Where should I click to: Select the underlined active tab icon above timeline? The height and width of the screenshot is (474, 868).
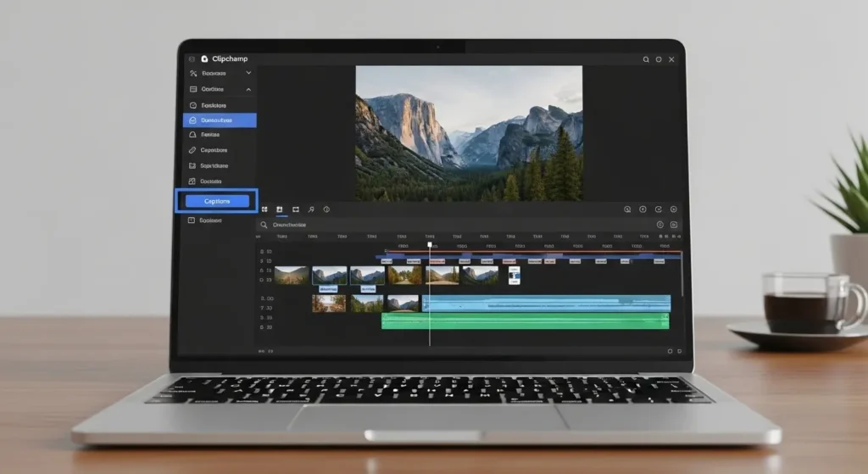click(x=279, y=209)
